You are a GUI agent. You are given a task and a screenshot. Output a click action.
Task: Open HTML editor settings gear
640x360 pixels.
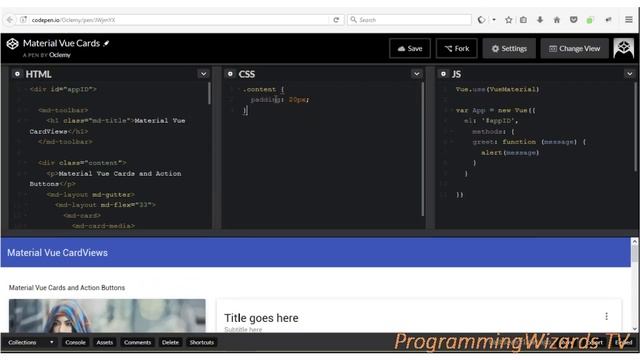pos(17,74)
